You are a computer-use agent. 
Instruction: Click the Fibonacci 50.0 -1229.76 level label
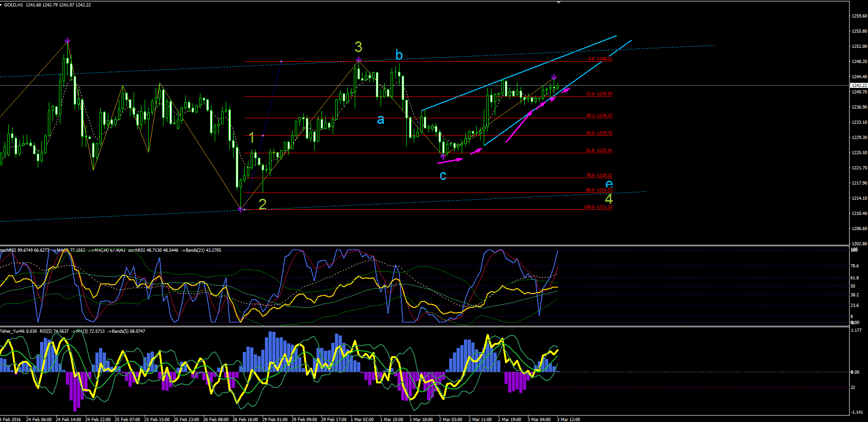click(x=599, y=133)
